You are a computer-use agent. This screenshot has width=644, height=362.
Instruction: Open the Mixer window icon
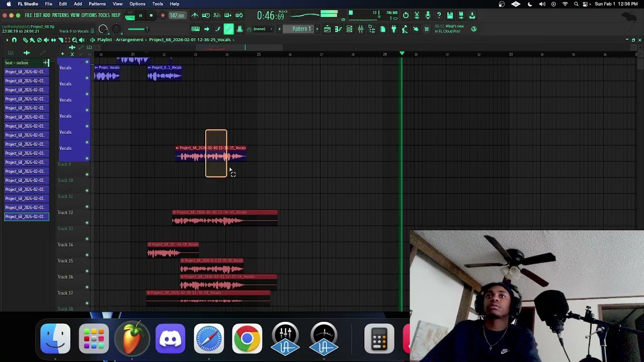(x=361, y=29)
